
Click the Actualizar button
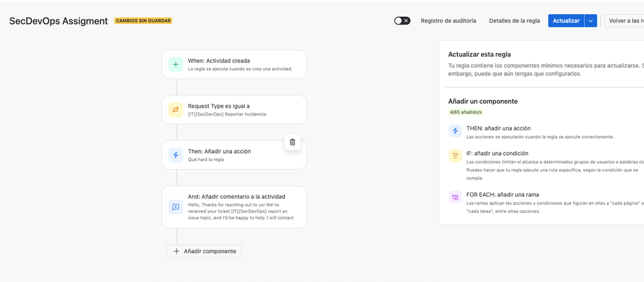[x=566, y=21]
